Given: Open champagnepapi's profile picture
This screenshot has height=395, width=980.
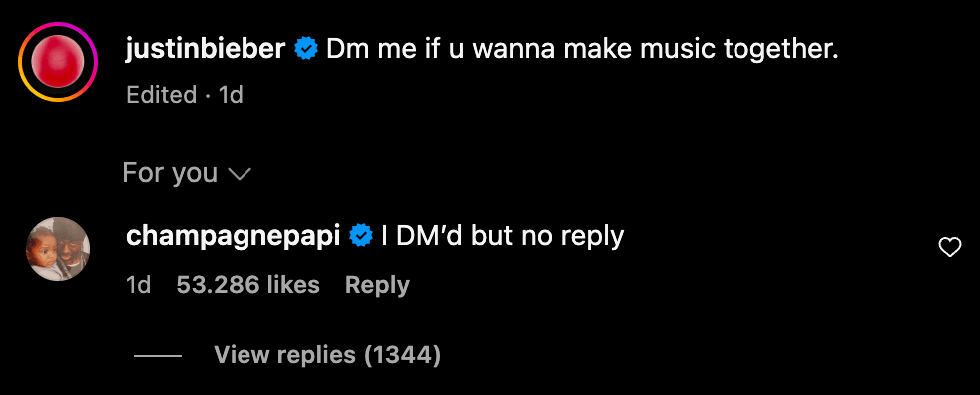Looking at the screenshot, I should tap(58, 249).
